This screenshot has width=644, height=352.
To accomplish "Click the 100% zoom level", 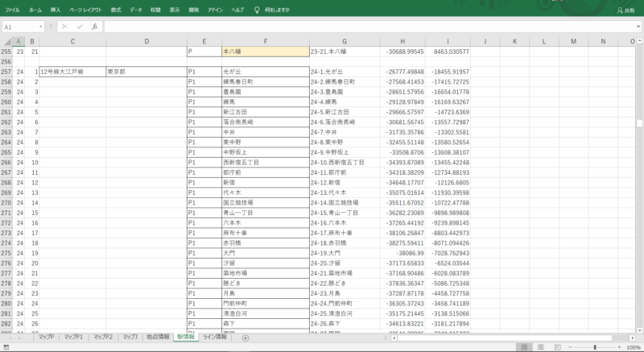I will [634, 347].
